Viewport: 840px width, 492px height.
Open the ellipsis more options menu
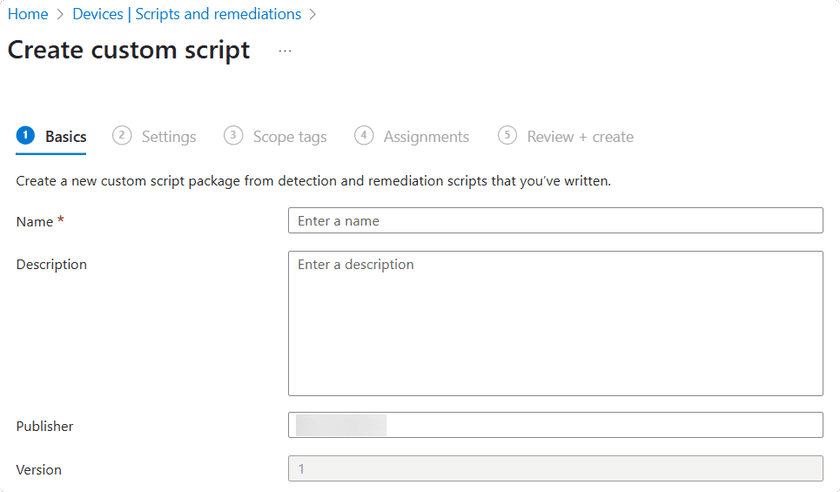[x=285, y=51]
